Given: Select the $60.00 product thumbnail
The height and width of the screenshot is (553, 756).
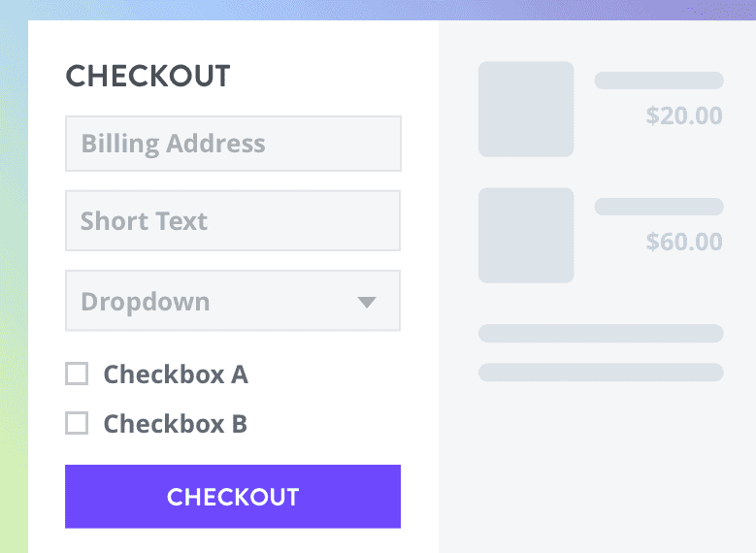Looking at the screenshot, I should 526,235.
